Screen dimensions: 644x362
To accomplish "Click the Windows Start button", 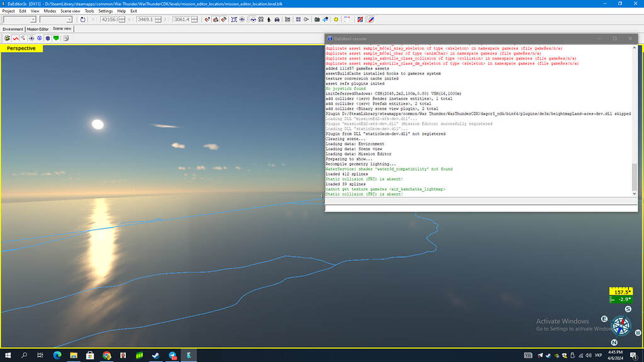I will pos(8,355).
